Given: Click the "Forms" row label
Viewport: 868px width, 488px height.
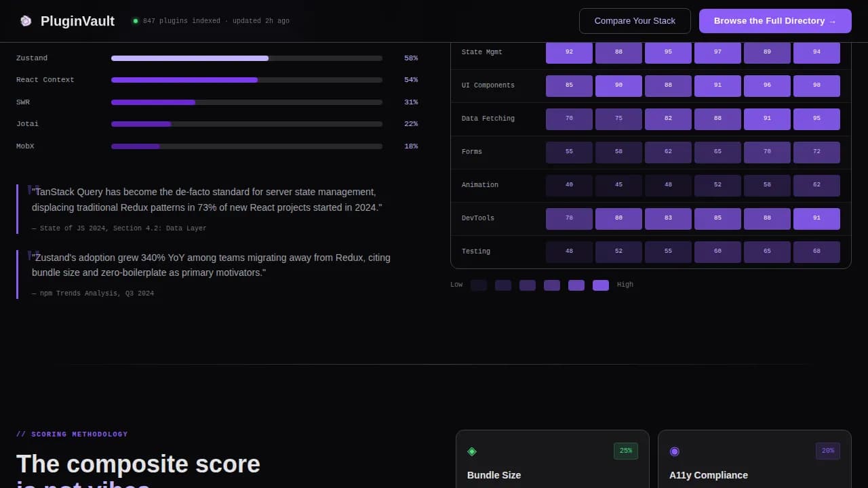Looking at the screenshot, I should click(x=472, y=152).
